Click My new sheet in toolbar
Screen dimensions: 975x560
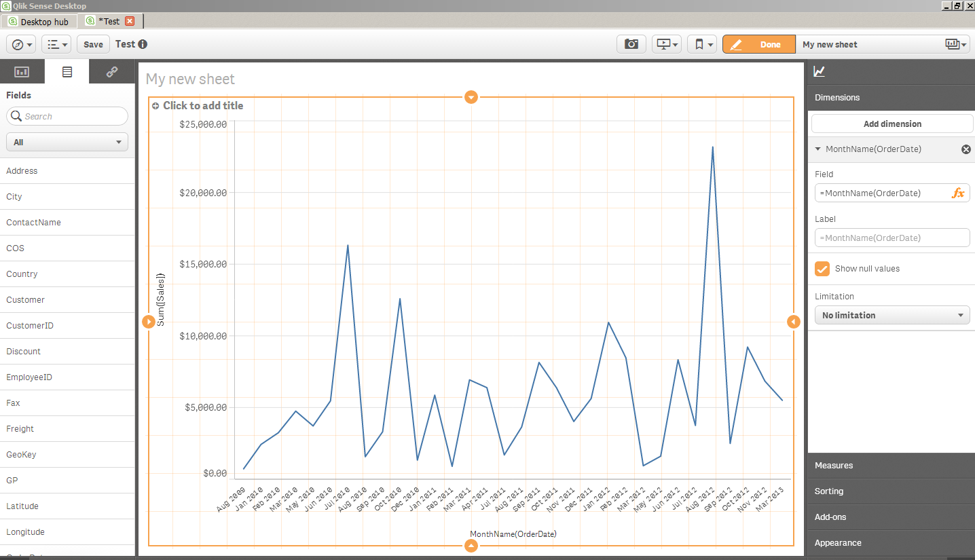tap(830, 45)
